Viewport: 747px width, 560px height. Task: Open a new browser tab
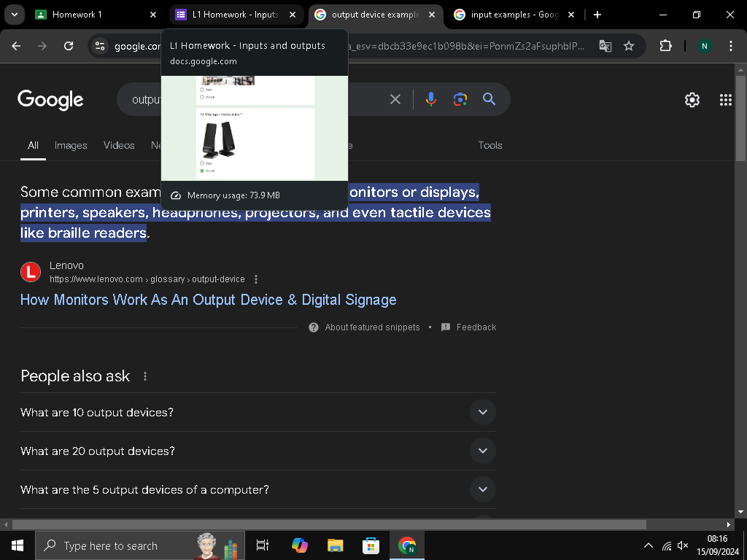pyautogui.click(x=597, y=15)
